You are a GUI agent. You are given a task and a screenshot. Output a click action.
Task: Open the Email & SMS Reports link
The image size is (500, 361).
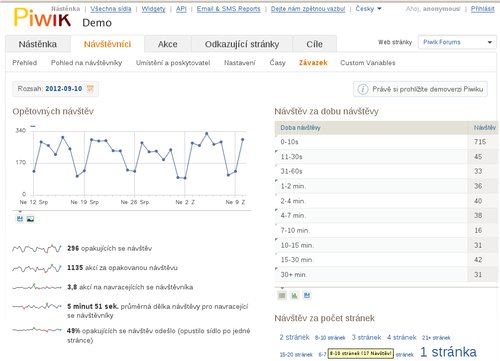(x=228, y=9)
